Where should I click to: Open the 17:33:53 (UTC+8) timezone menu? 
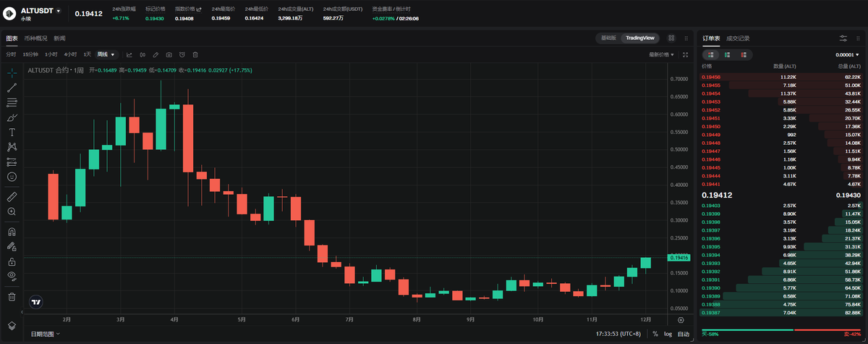[x=618, y=334]
